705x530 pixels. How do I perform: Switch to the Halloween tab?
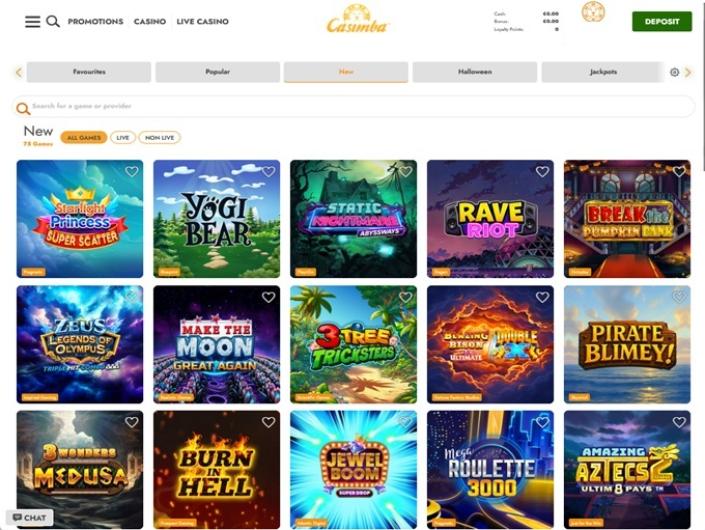[x=475, y=72]
